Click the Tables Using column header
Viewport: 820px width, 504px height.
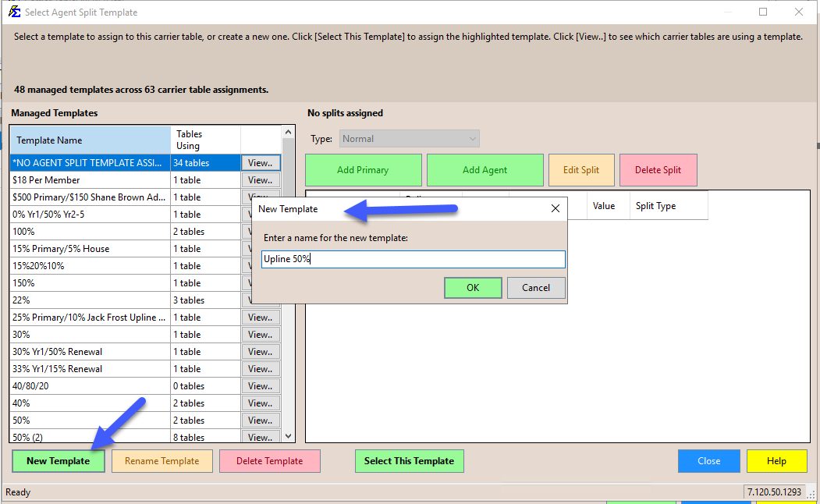(x=205, y=140)
